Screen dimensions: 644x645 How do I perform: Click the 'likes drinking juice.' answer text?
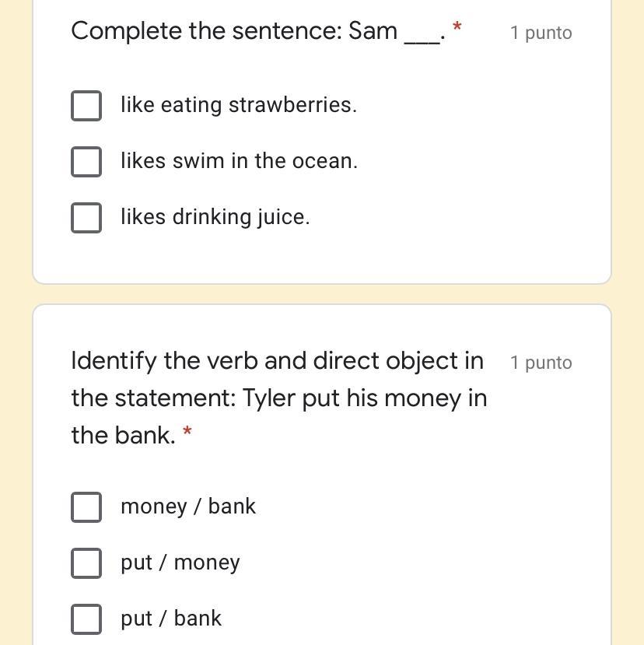[x=215, y=217]
